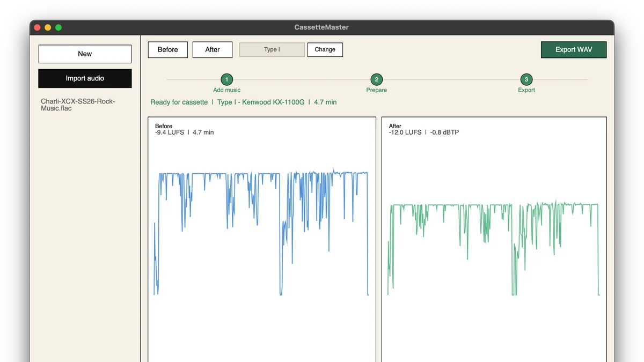
Task: Select Charli-XCX-SS26-Rock-Music.flac in the file list
Action: [x=78, y=105]
